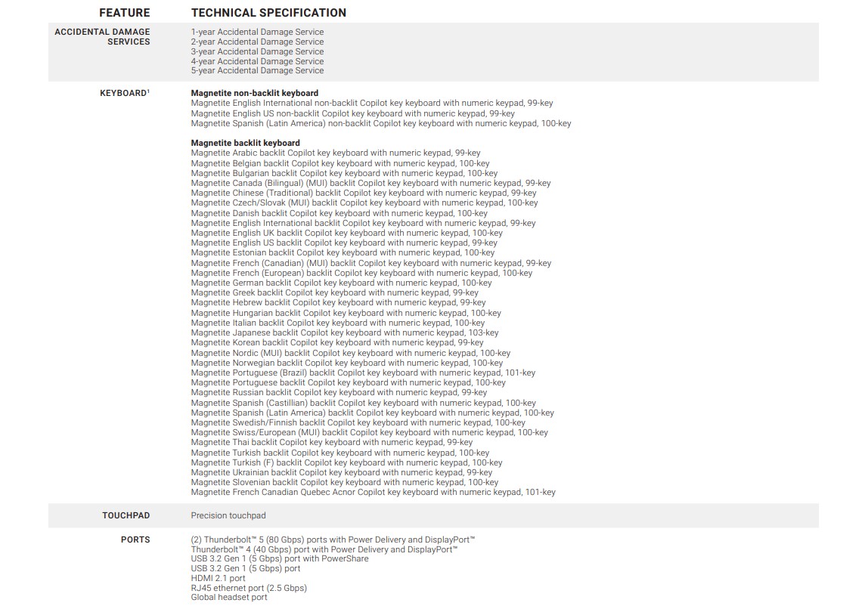Click the ACCIDENTAL DAMAGE SERVICES row label

[x=102, y=37]
